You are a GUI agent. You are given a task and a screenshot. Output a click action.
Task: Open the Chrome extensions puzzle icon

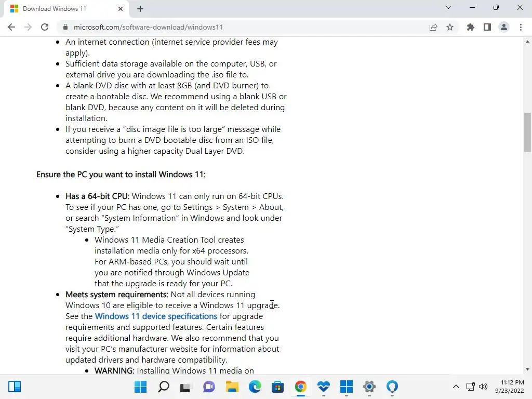coord(471,27)
